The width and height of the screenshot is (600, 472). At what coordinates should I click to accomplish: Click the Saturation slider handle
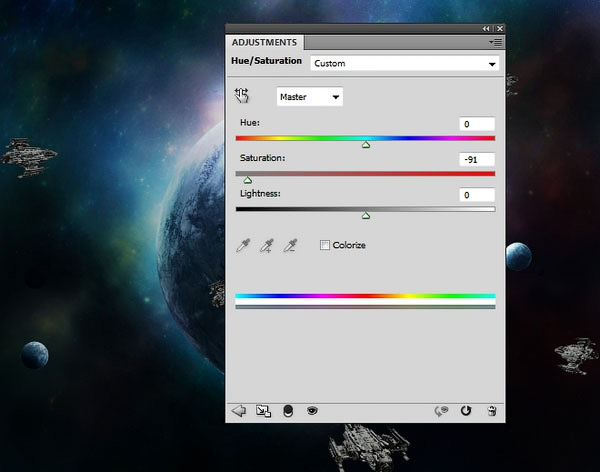pos(248,180)
